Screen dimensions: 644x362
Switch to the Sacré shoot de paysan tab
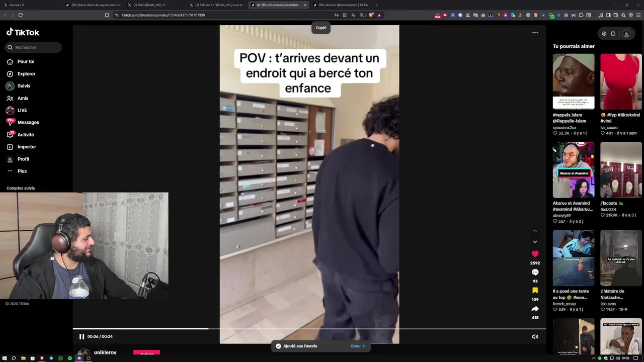point(94,5)
